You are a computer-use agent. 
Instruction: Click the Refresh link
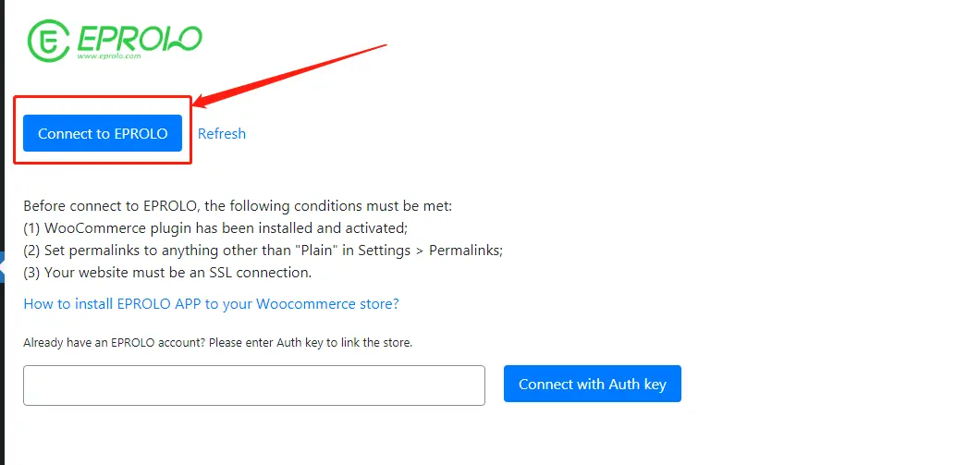(x=222, y=134)
